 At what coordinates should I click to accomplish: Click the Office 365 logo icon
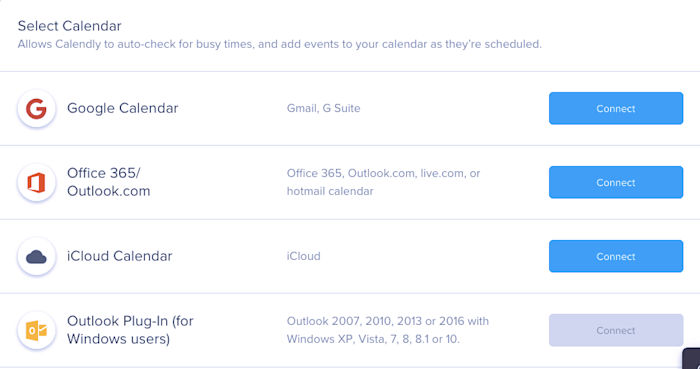(36, 182)
